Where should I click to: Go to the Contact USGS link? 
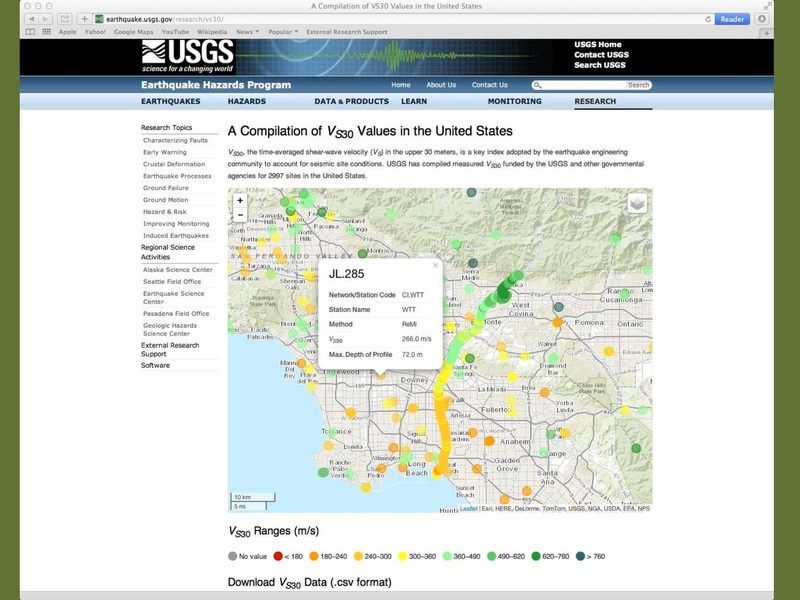(601, 55)
